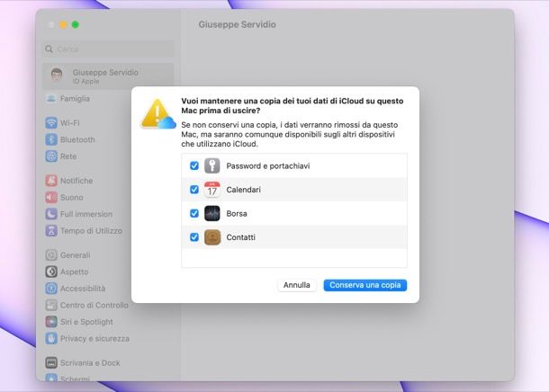Uncheck the Password e portachiavi checkbox
The width and height of the screenshot is (549, 392).
point(194,165)
